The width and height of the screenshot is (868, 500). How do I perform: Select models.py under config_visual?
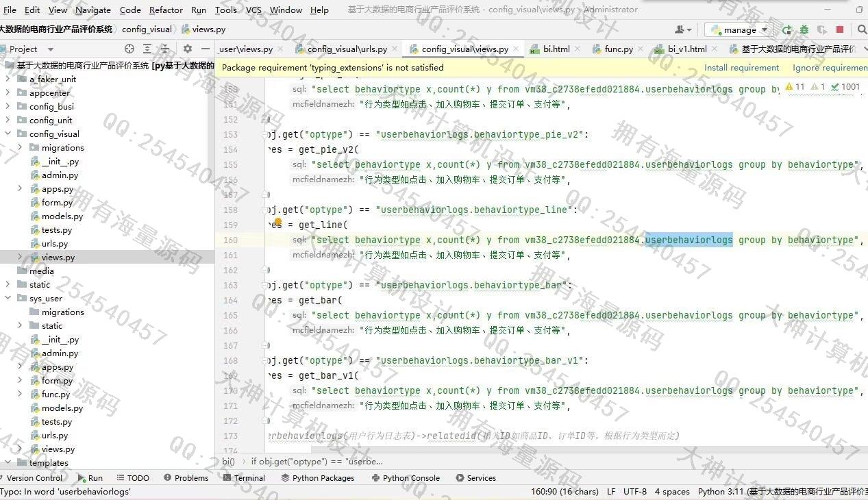click(x=62, y=216)
